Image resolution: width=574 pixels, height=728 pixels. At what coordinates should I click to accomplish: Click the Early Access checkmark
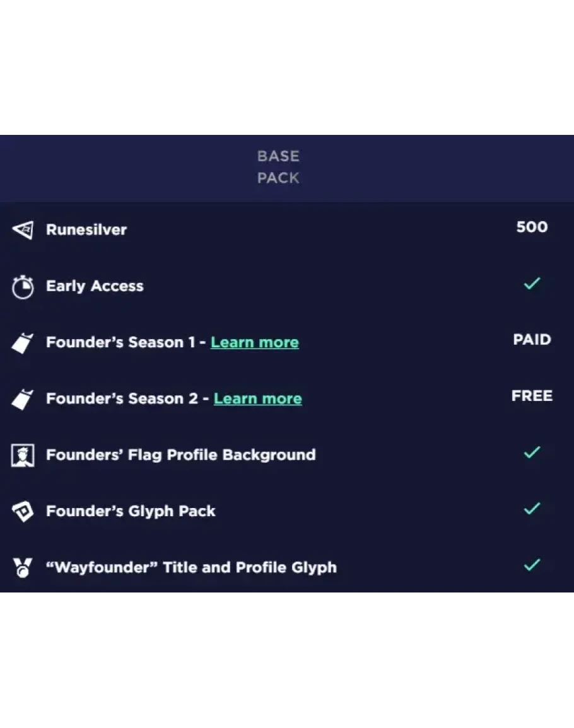pyautogui.click(x=532, y=284)
